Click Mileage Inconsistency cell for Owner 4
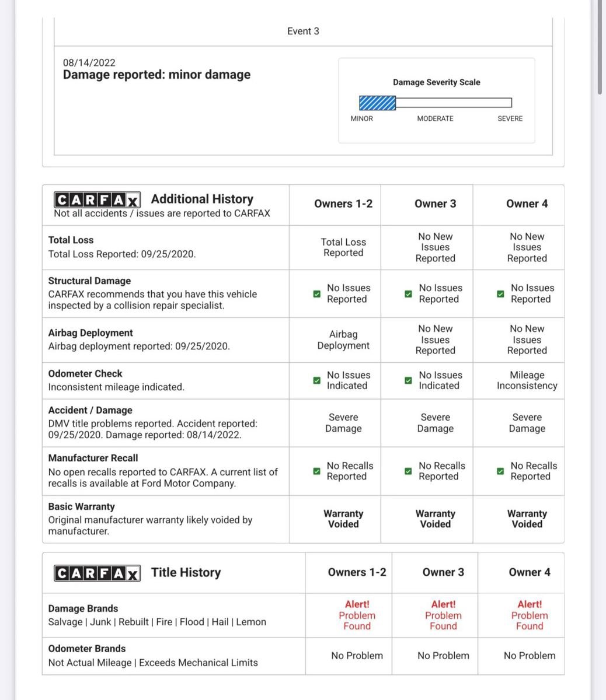This screenshot has height=700, width=606. 527,380
